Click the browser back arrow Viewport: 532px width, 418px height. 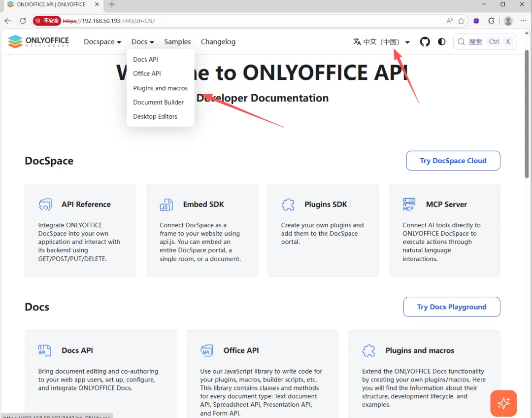[8, 21]
